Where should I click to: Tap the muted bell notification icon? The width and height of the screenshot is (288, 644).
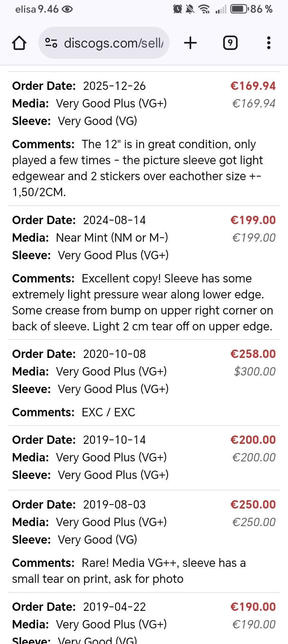[190, 9]
